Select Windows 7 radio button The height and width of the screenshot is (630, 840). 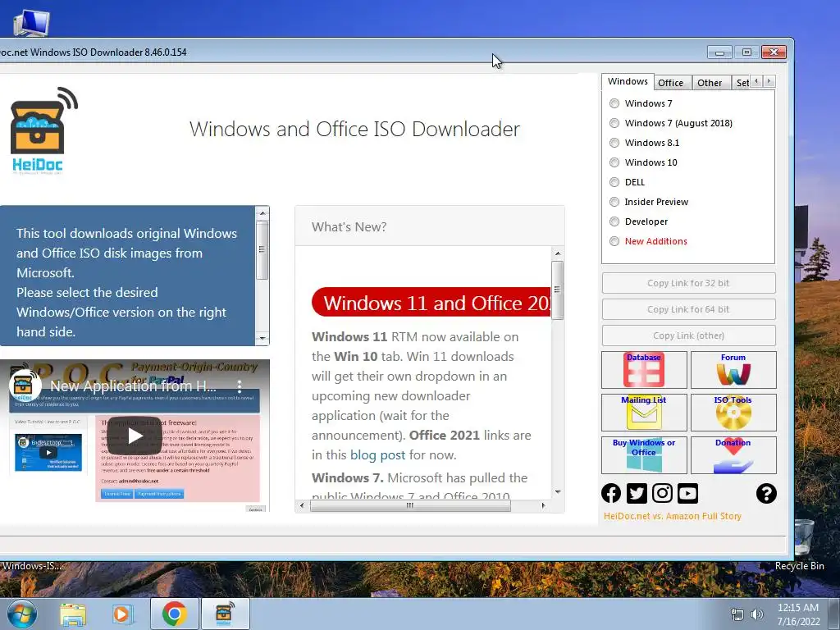[614, 103]
